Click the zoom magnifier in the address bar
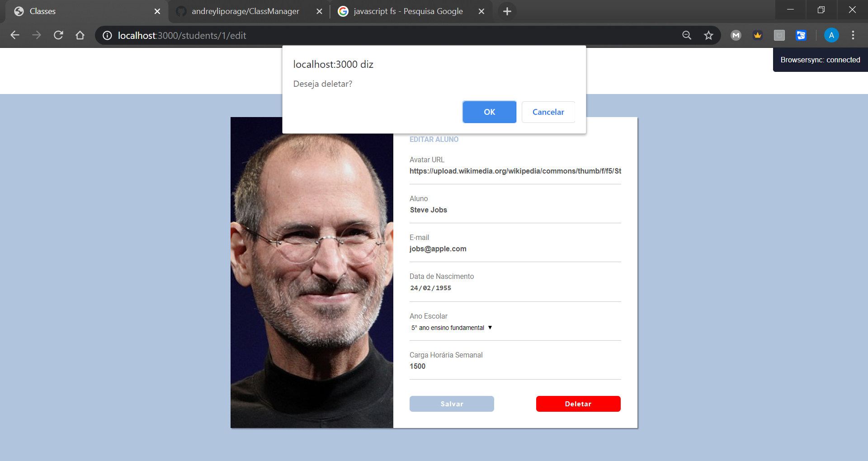The height and width of the screenshot is (461, 868). (687, 35)
